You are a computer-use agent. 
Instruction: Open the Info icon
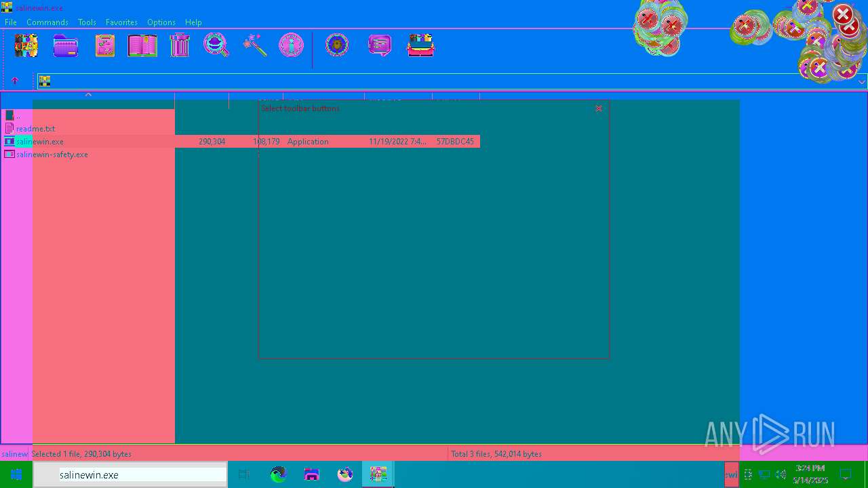click(292, 45)
